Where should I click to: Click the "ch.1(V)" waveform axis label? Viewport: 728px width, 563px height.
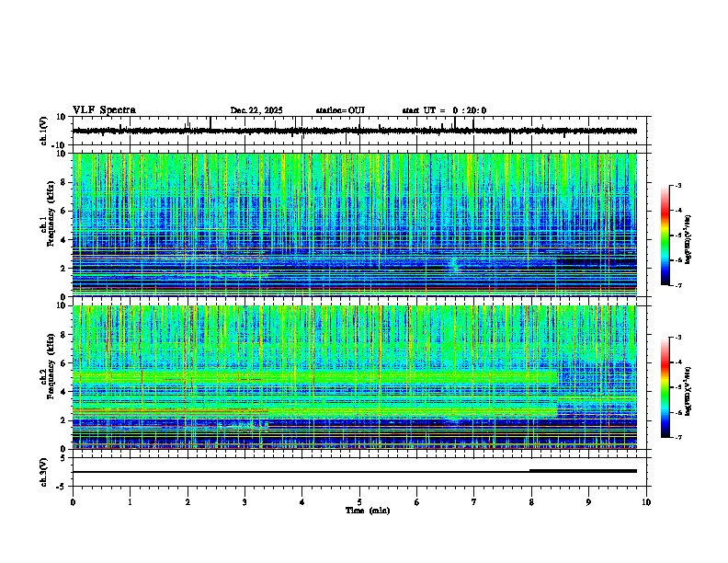(44, 131)
